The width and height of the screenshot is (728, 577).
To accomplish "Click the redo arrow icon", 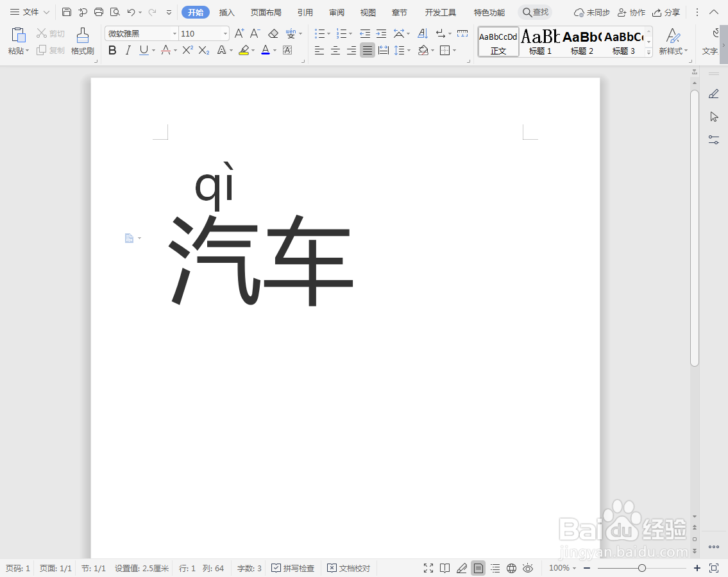I will tap(152, 12).
